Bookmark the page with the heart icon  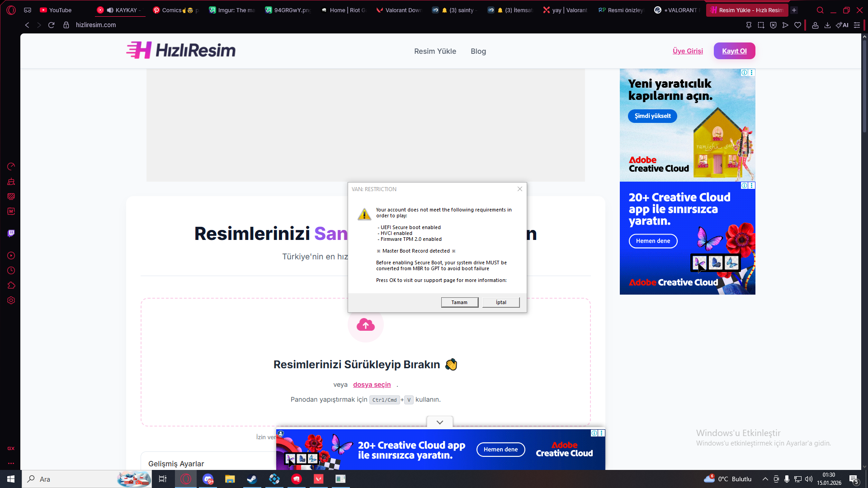[x=797, y=25]
